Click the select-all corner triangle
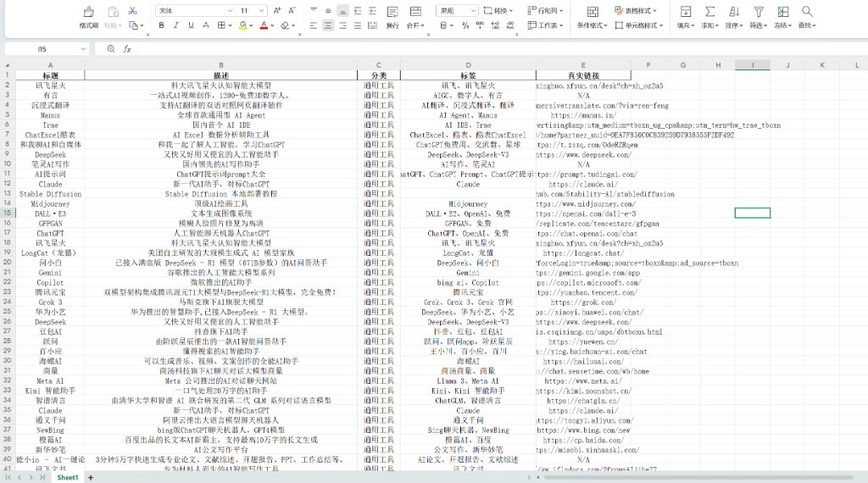The image size is (868, 483). [x=8, y=65]
